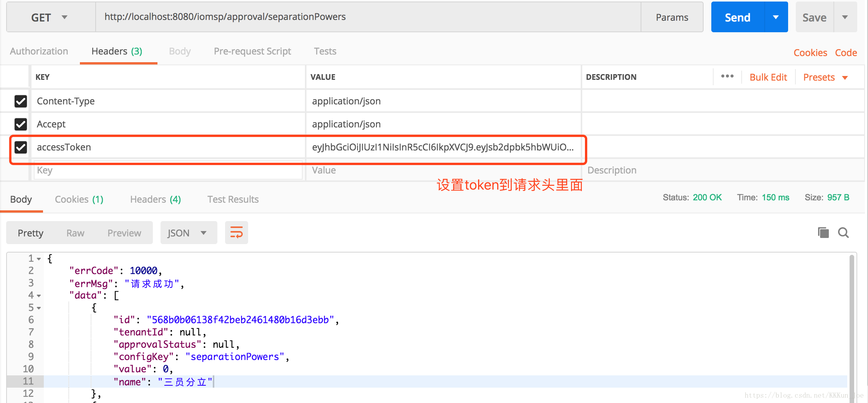868x403 pixels.
Task: Click the new header Value field
Action: (443, 170)
